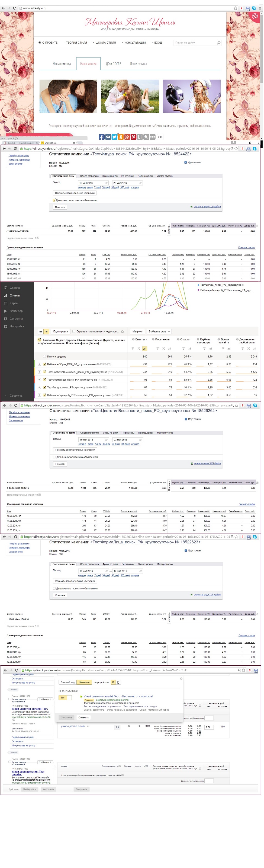
Task: Select the Посетители column radio button
Action: 153,340
